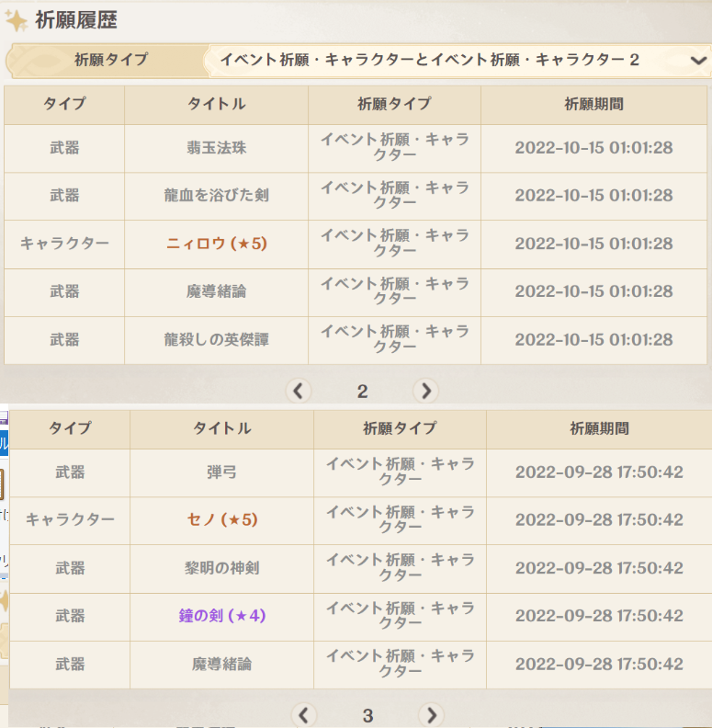Click the 祈願履歴 page heading
The width and height of the screenshot is (712, 728).
click(76, 19)
